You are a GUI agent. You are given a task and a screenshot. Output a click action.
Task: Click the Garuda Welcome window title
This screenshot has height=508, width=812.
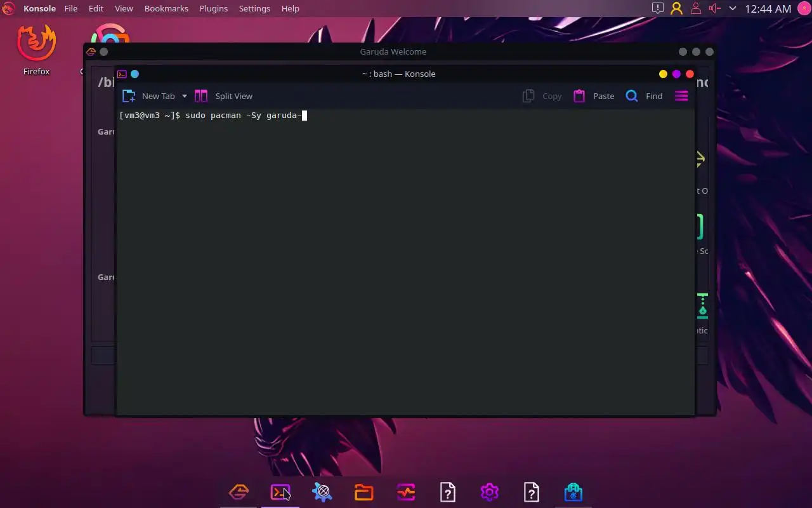pyautogui.click(x=393, y=51)
